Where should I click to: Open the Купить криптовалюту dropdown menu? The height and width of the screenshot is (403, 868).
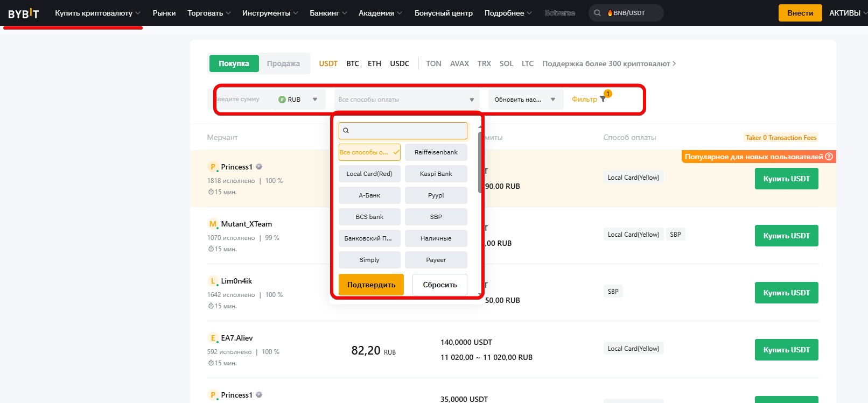point(97,13)
